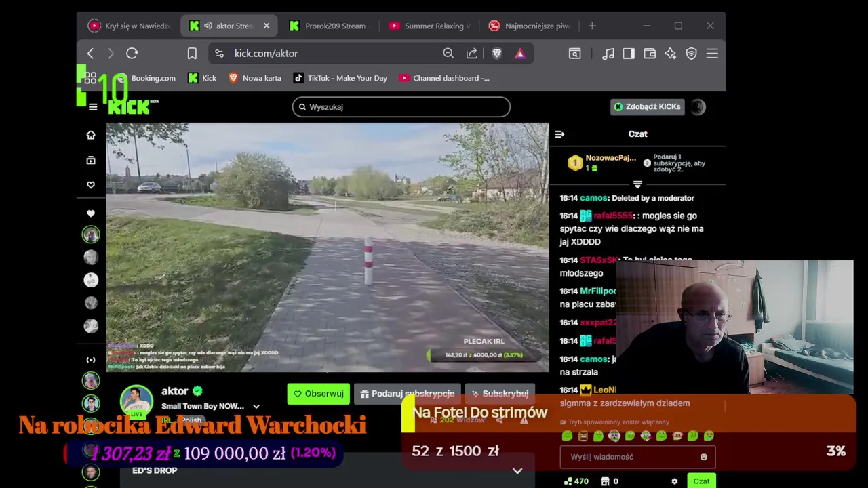Open the filled heart icon in sidebar
This screenshot has width=868, height=488.
click(x=91, y=213)
